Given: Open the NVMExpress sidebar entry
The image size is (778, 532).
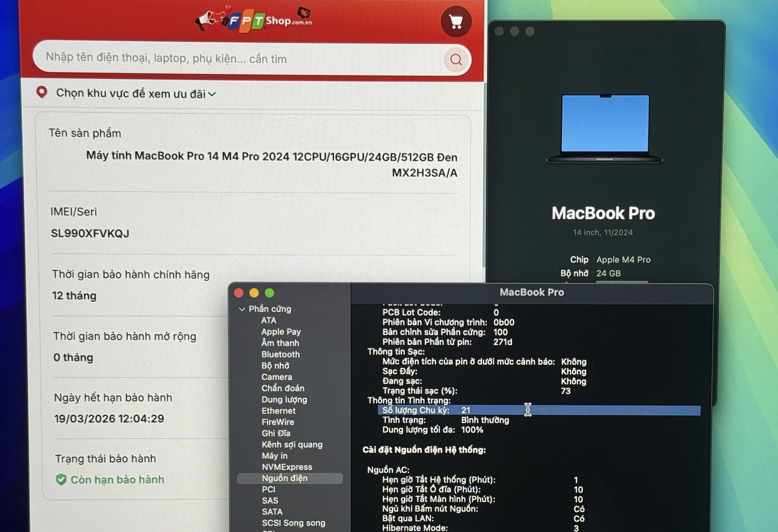Looking at the screenshot, I should click(x=287, y=467).
